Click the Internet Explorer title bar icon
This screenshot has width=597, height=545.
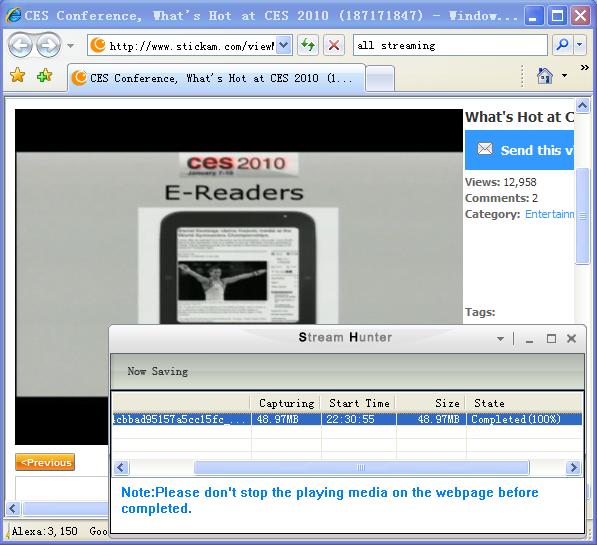coord(14,16)
